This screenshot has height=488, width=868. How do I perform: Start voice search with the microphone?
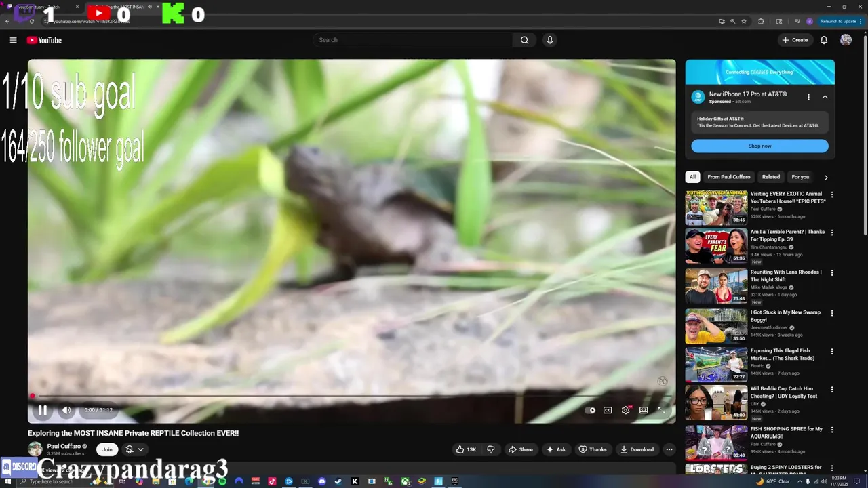coord(550,40)
